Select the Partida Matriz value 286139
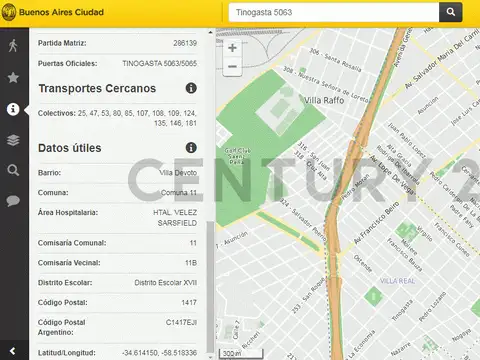This screenshot has height=360, width=480. click(x=185, y=43)
